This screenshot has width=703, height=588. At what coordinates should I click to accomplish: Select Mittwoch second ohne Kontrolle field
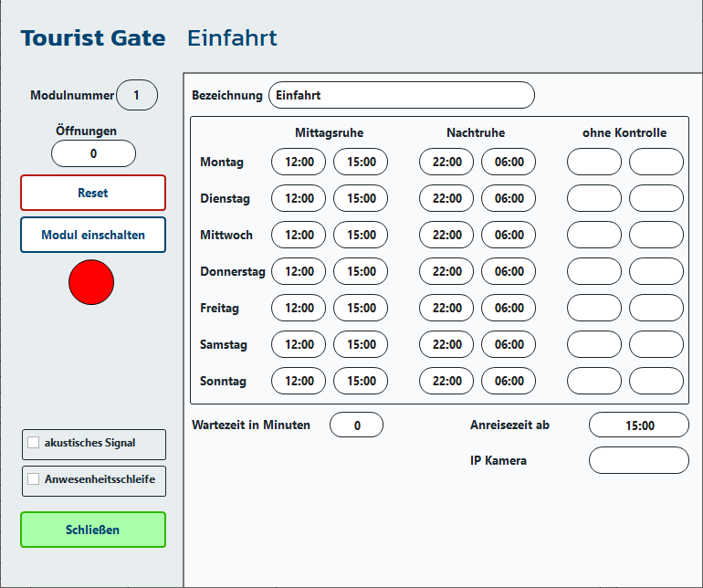tap(656, 235)
